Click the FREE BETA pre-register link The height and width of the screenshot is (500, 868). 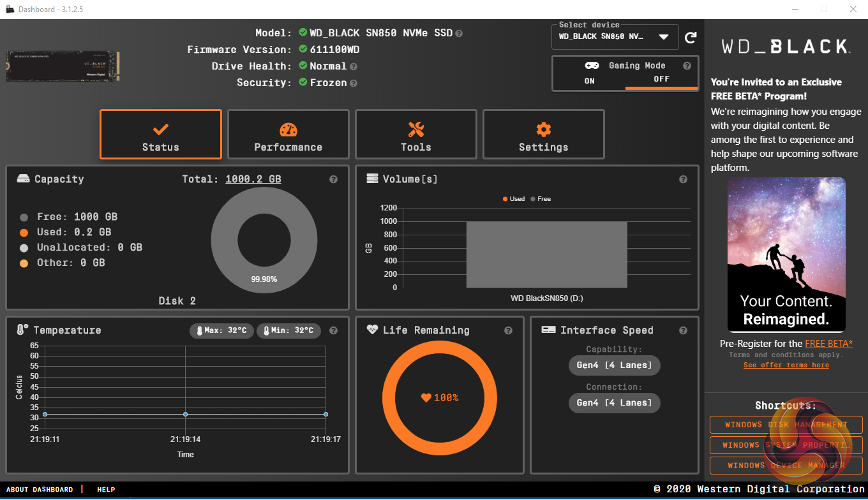tap(828, 344)
